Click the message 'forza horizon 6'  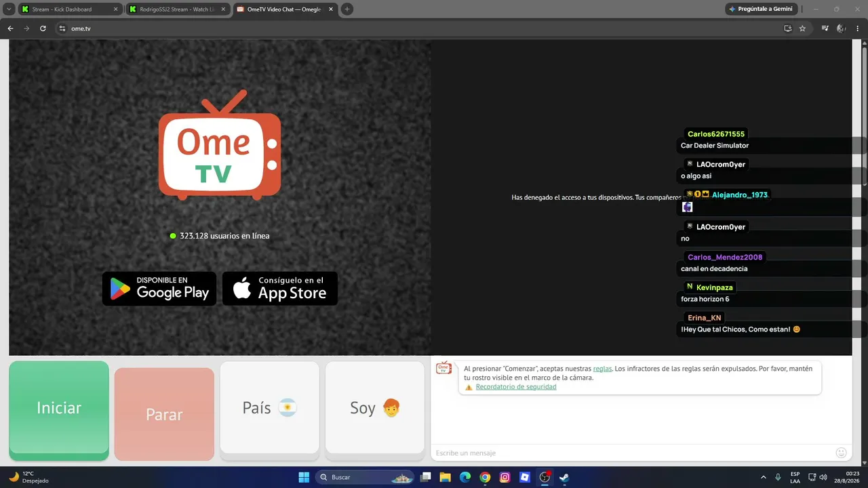pyautogui.click(x=705, y=299)
